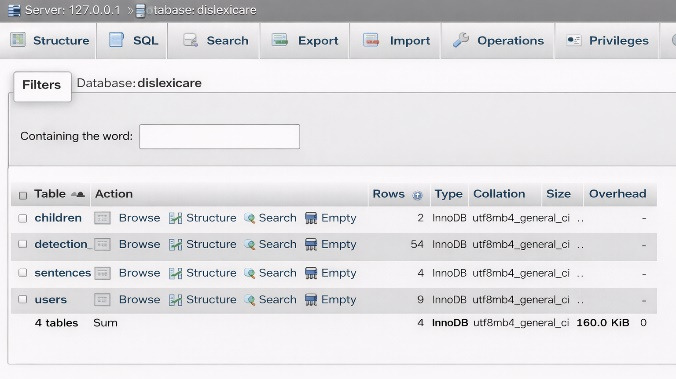Open the users table link
The width and height of the screenshot is (676, 379).
(50, 300)
